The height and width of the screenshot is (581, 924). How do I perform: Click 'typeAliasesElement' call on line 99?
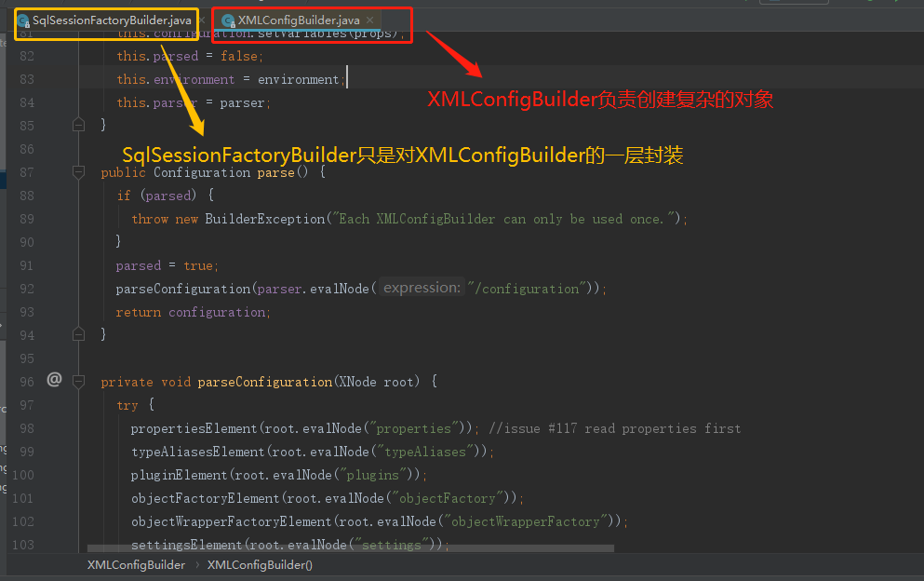pos(197,452)
